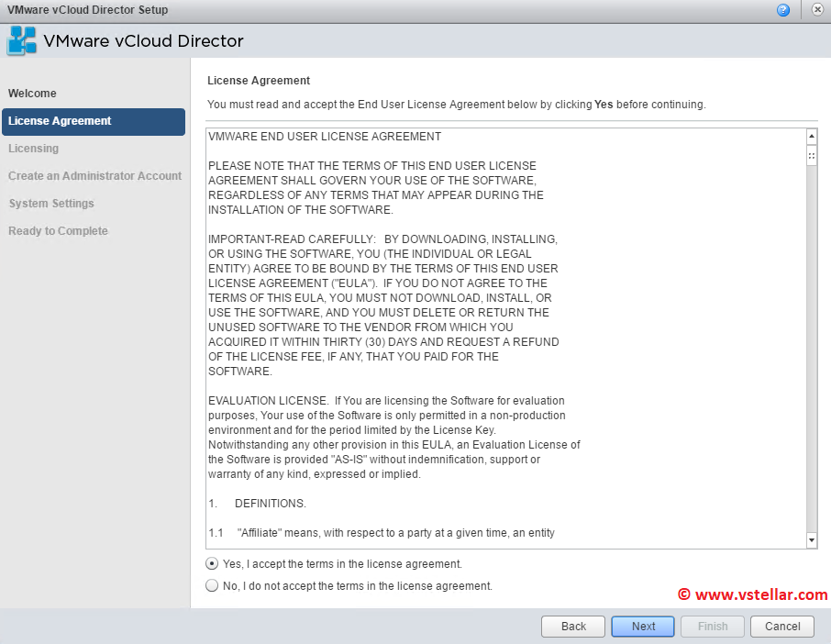Click the Back button
831x644 pixels.
(573, 627)
